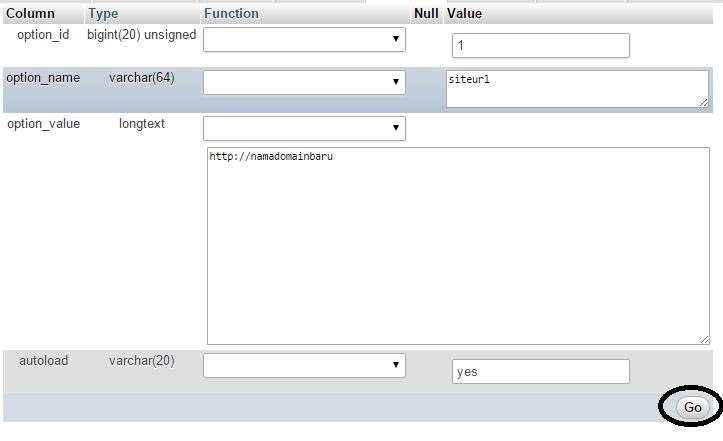Click the option_value row label
723x441 pixels.
(x=43, y=124)
